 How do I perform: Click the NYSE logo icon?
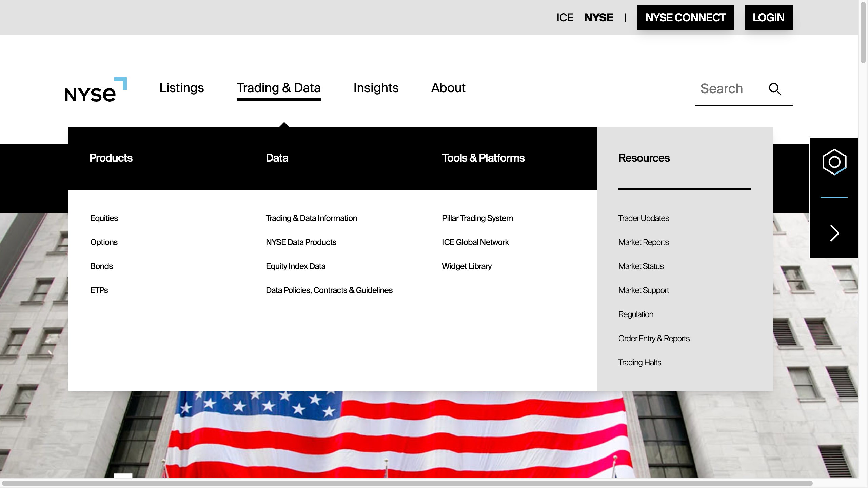pos(95,90)
